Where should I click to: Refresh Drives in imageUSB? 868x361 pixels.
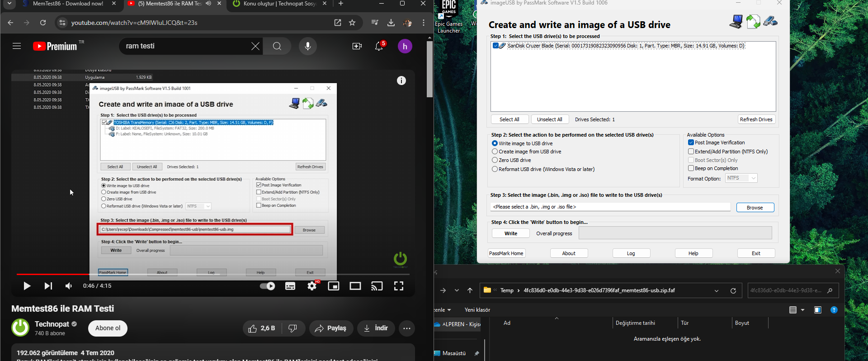click(756, 119)
